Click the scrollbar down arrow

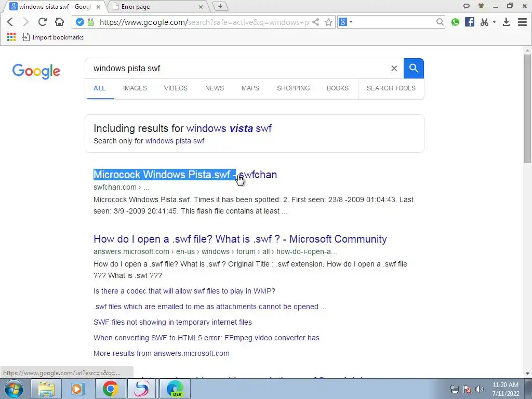tap(527, 374)
